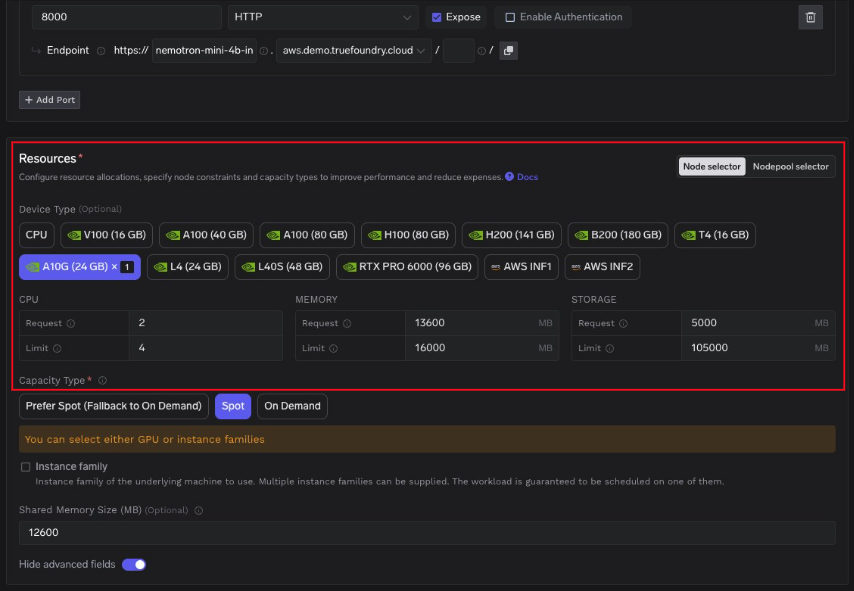Edit Shared Memory Size field 12600
854x591 pixels.
[427, 533]
